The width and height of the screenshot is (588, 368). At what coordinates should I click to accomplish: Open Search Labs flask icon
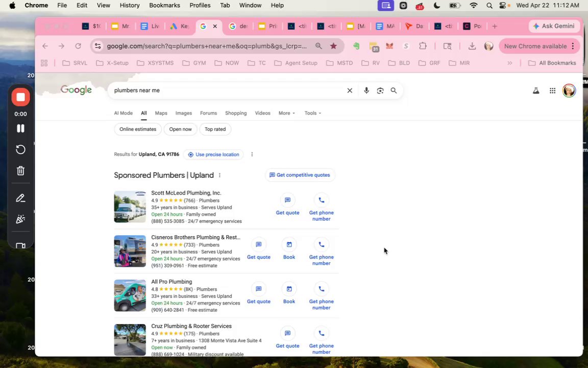[x=536, y=90]
